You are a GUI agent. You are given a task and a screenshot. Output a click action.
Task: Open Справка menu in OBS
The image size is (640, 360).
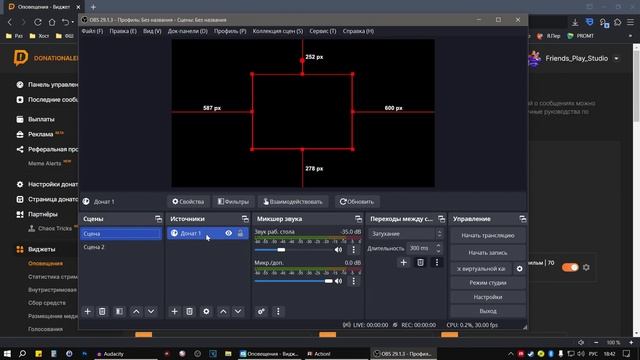click(358, 31)
